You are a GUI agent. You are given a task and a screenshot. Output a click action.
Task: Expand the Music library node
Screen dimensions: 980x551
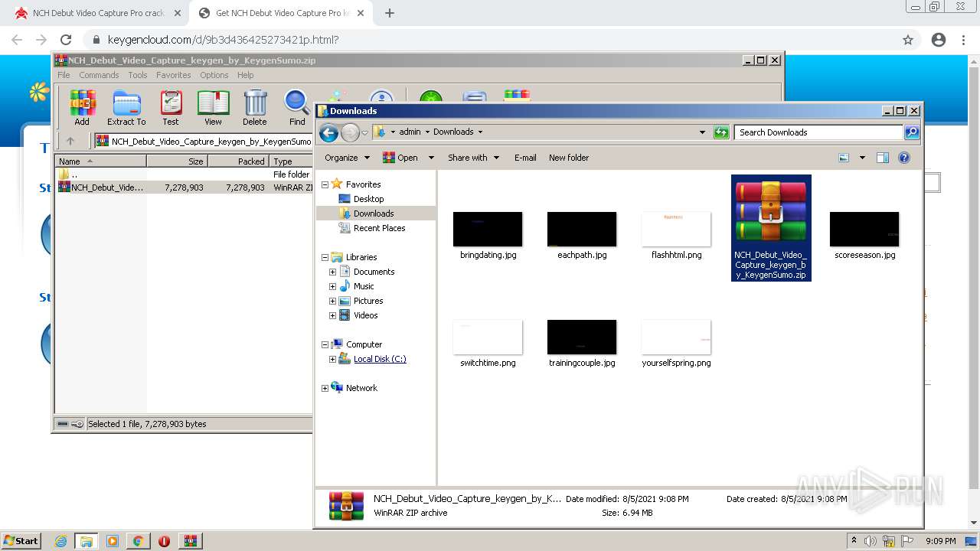coord(332,286)
